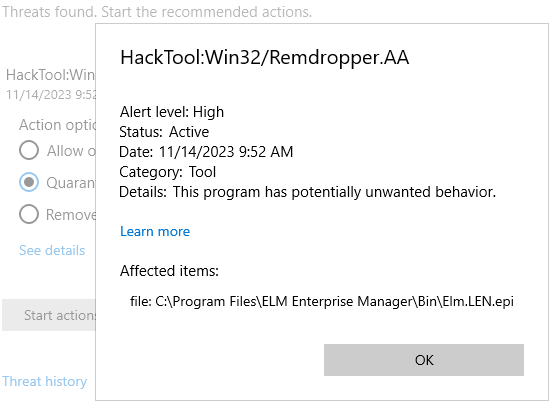Viewport: 557px width, 409px height.
Task: Click the Action options label
Action: coord(58,125)
